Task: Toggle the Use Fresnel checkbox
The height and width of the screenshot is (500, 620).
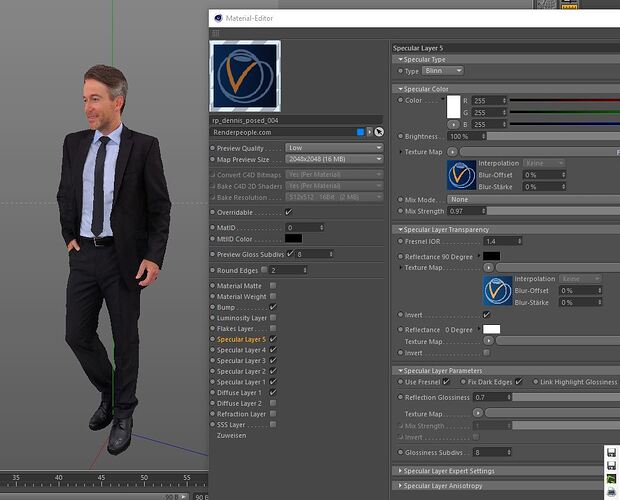Action: 446,381
